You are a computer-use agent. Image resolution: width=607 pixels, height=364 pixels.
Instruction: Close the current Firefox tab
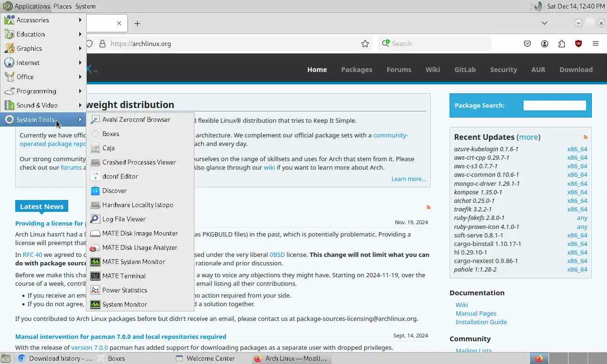tap(119, 23)
